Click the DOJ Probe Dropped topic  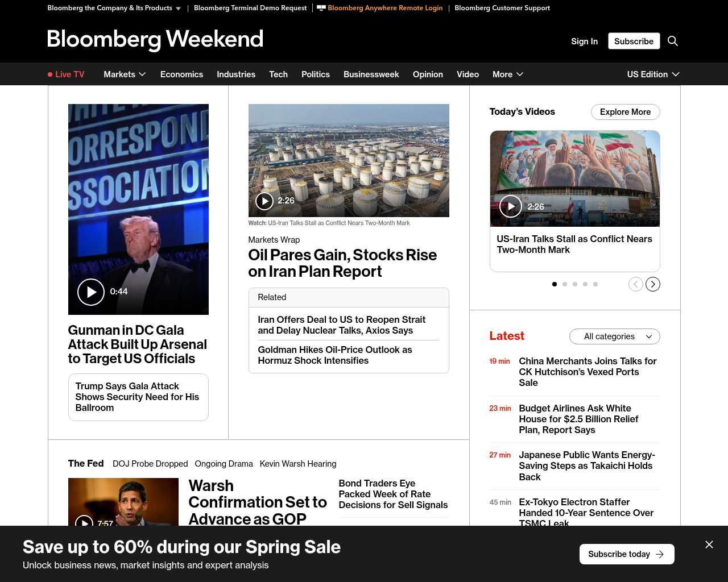tap(150, 464)
